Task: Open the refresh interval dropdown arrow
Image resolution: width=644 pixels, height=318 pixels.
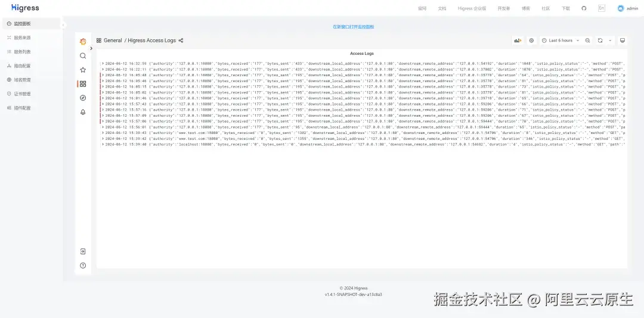Action: click(x=610, y=40)
